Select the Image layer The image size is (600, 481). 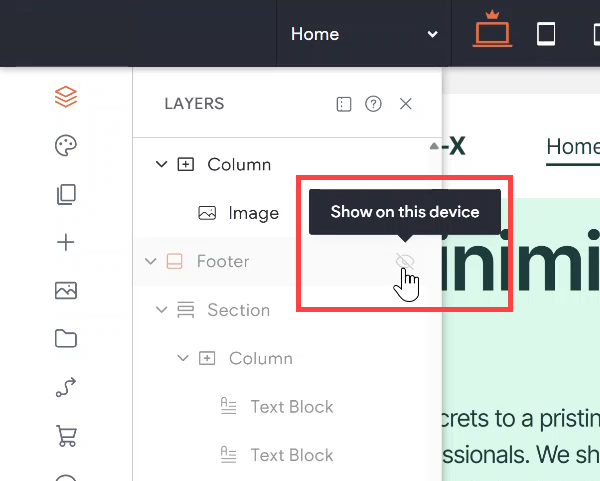click(253, 213)
